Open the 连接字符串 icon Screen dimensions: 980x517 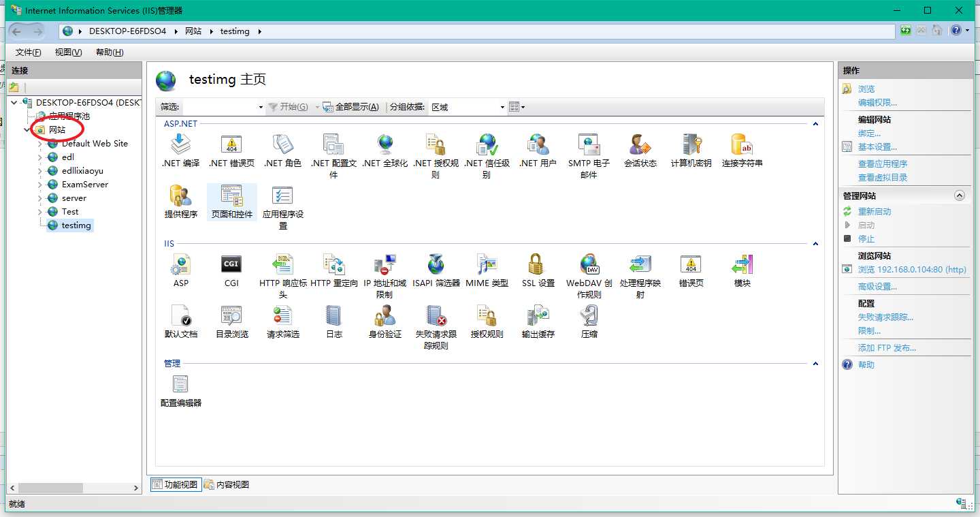click(x=742, y=151)
